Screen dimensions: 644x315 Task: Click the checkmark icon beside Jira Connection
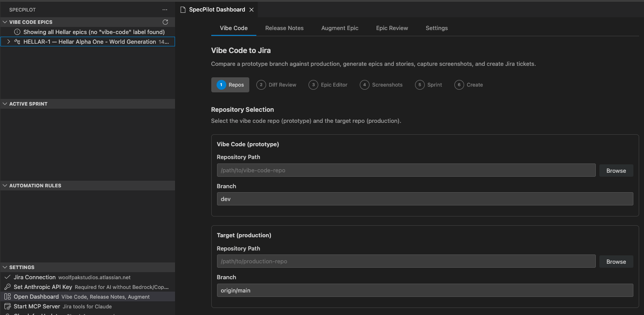[7, 277]
